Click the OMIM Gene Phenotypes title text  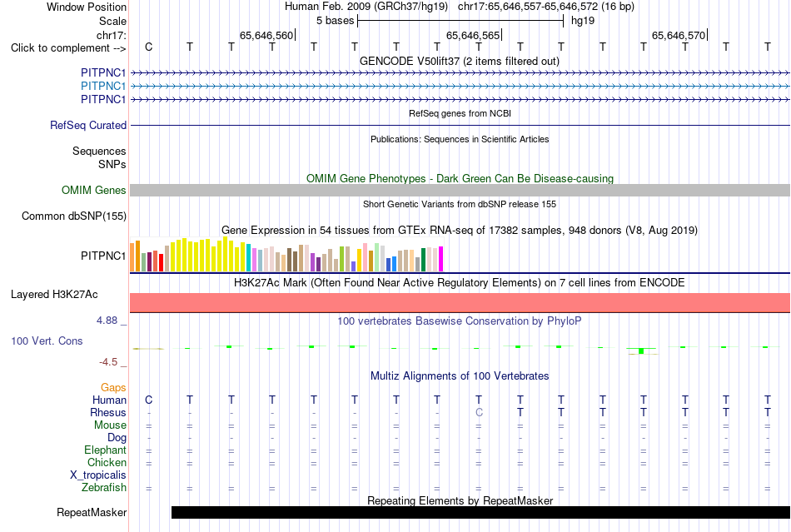pyautogui.click(x=460, y=178)
